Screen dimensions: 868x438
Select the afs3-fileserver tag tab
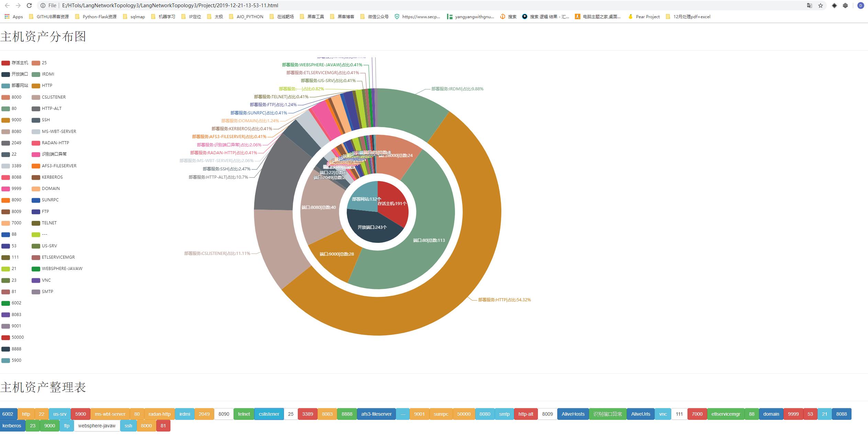376,414
